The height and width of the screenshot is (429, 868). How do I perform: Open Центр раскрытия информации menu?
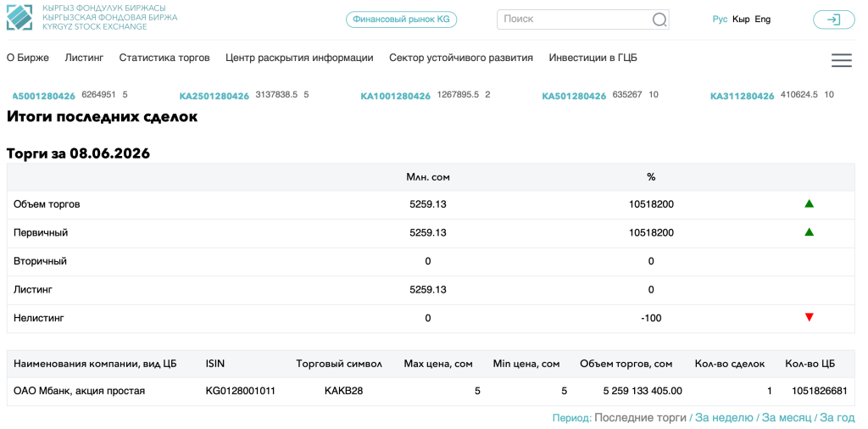coord(299,58)
